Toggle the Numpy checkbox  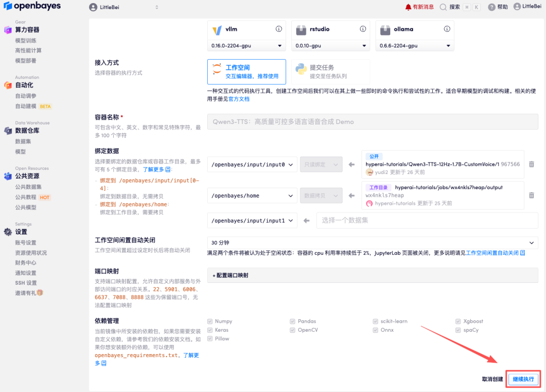click(210, 321)
